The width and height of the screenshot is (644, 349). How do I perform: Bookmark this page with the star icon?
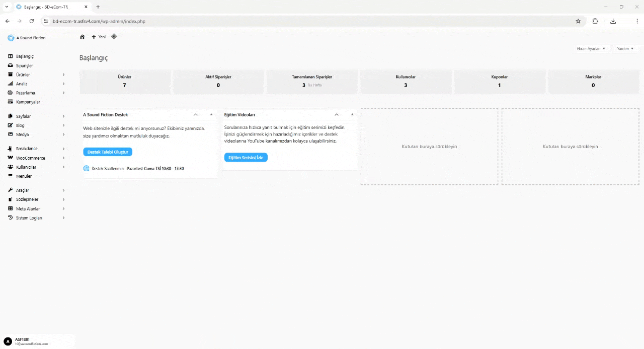(578, 21)
